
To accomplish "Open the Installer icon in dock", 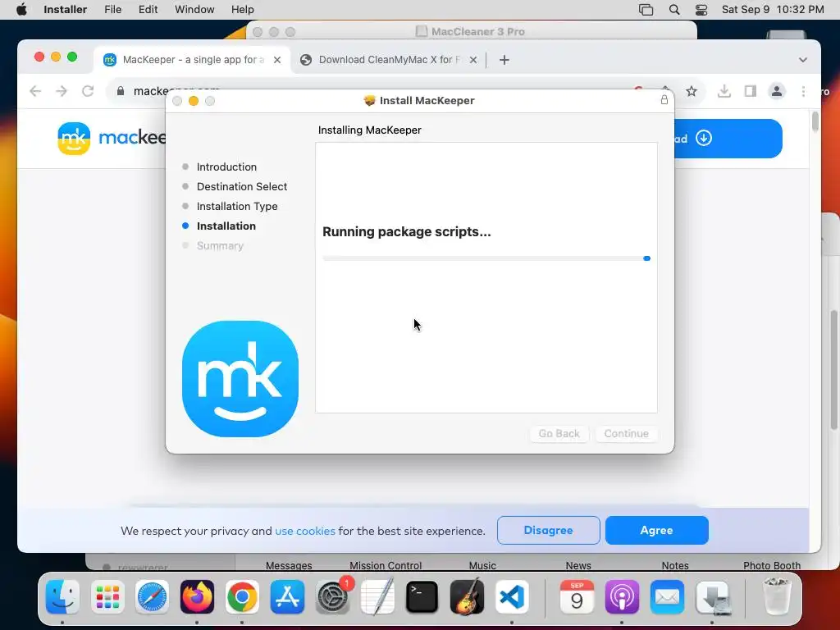I will click(x=713, y=597).
